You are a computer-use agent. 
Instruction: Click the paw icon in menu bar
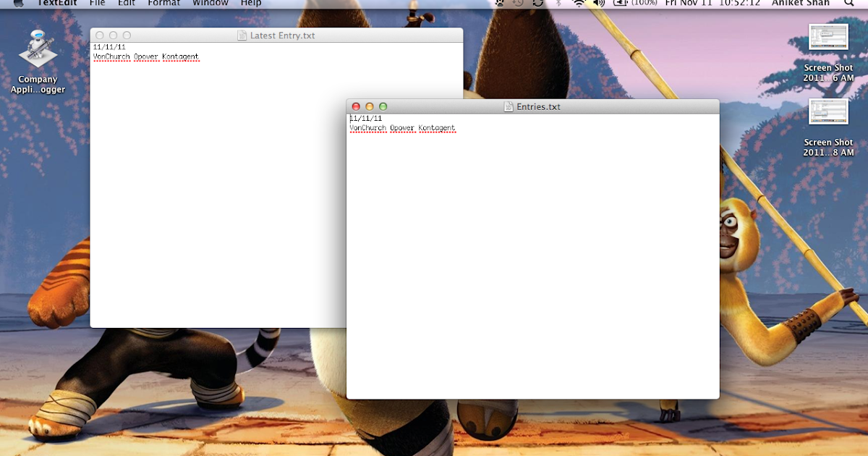coord(499,3)
